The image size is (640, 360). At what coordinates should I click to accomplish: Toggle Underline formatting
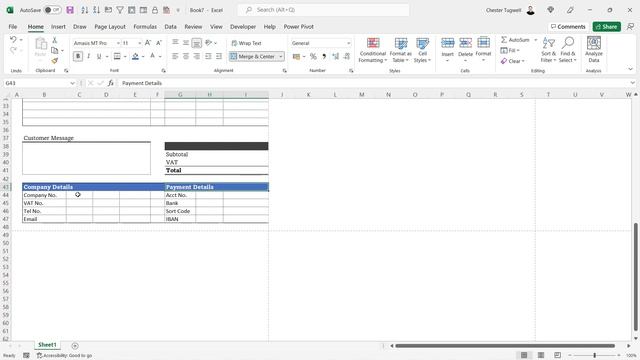point(99,56)
